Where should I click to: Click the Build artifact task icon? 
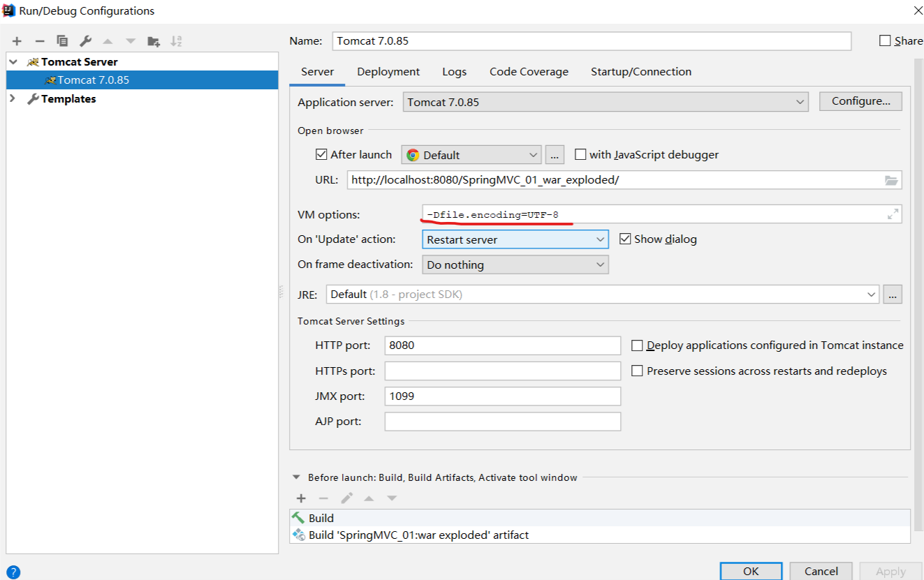coord(298,535)
